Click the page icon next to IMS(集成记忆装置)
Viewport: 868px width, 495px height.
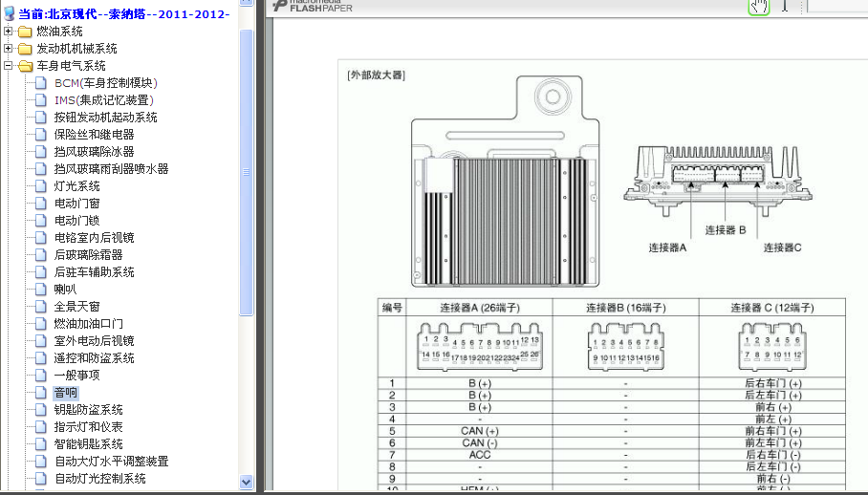(x=40, y=100)
